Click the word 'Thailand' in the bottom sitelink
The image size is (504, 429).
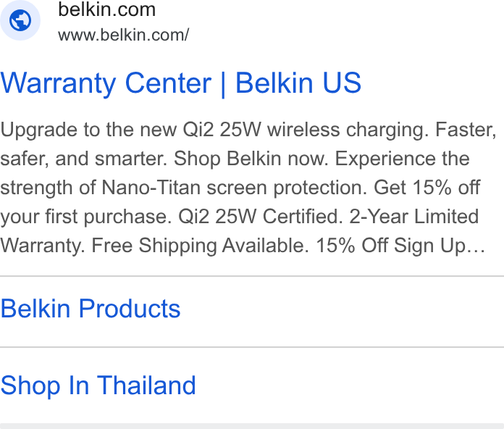[x=146, y=386]
